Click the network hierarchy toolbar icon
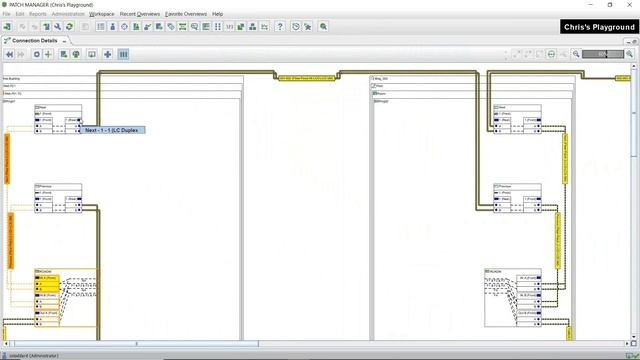Screen dimensions: 640x360 pyautogui.click(x=253, y=27)
